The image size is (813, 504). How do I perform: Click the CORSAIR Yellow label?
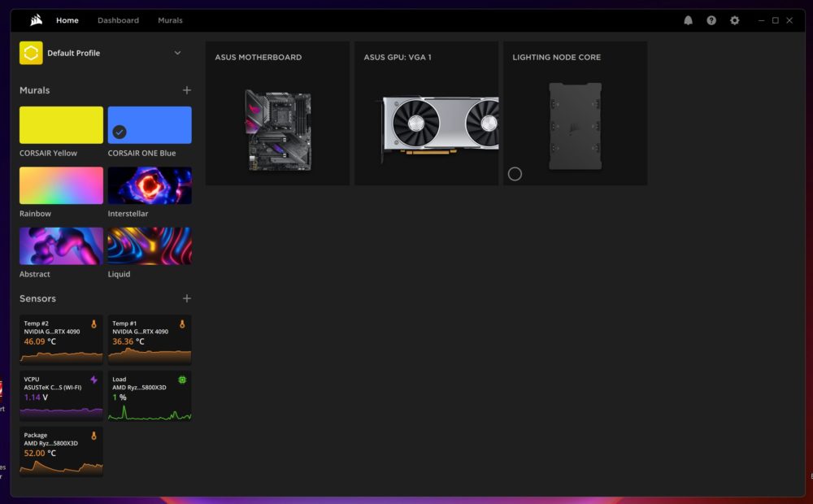48,153
